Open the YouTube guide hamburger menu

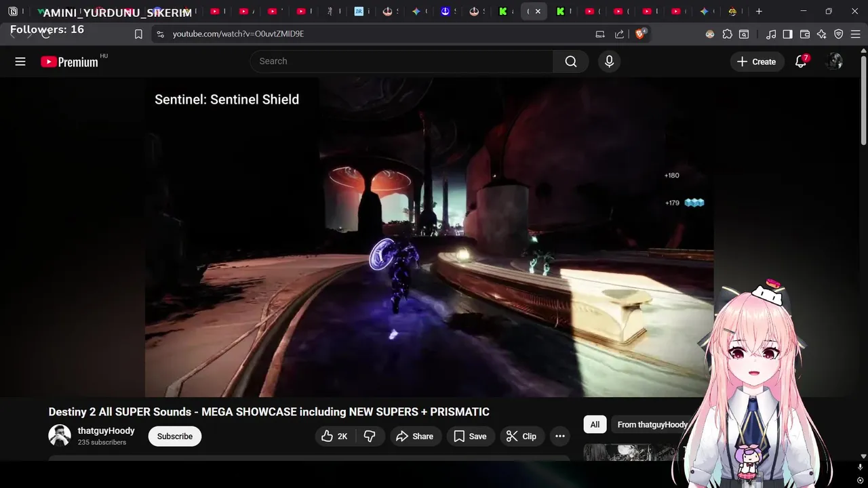pos(20,62)
